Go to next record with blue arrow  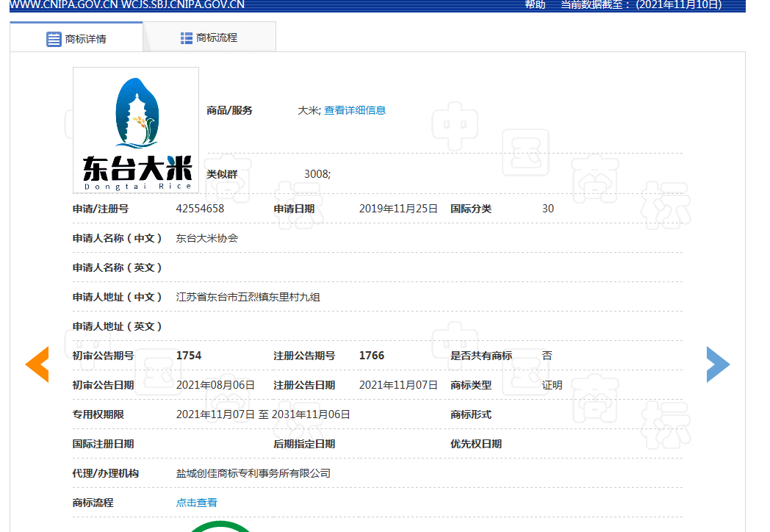coord(718,364)
